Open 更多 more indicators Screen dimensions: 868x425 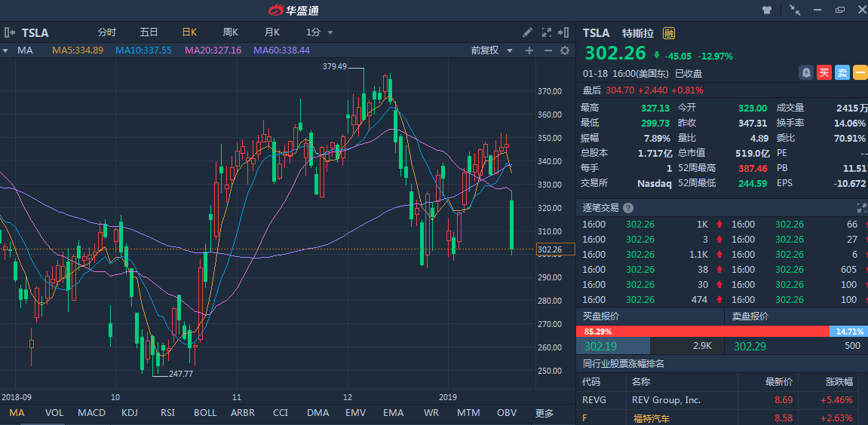click(x=544, y=413)
